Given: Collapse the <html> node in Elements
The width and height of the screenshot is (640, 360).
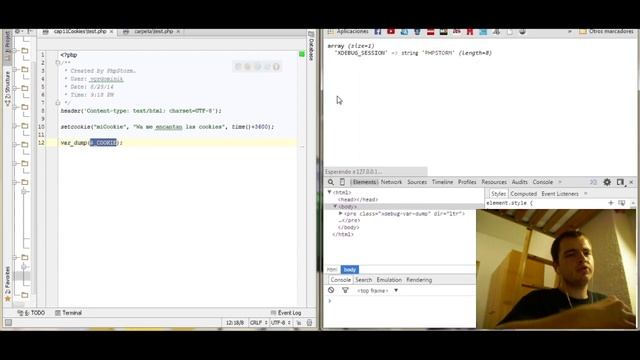Looking at the screenshot, I should (329, 192).
